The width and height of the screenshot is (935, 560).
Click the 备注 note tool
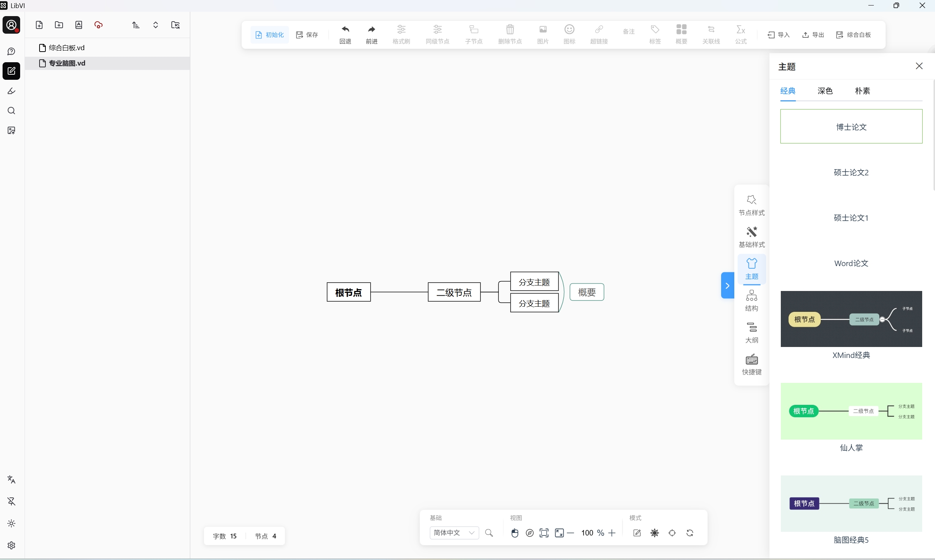(x=629, y=31)
